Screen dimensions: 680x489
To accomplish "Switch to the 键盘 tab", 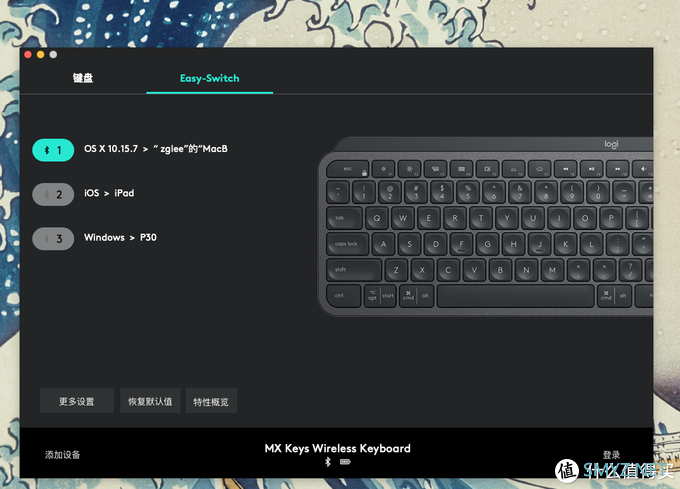I will [83, 78].
